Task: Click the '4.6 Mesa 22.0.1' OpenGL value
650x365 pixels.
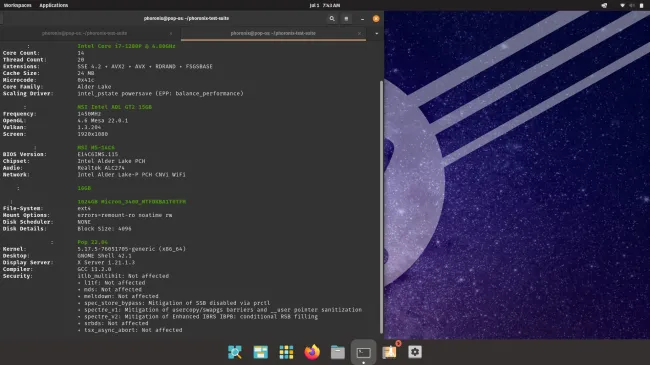Action: tap(102, 121)
